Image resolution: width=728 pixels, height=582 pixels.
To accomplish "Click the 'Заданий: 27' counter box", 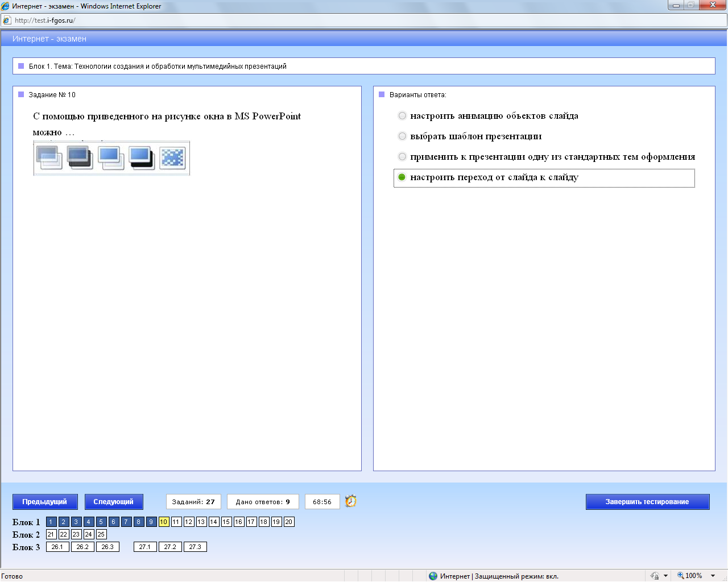I will [x=193, y=502].
